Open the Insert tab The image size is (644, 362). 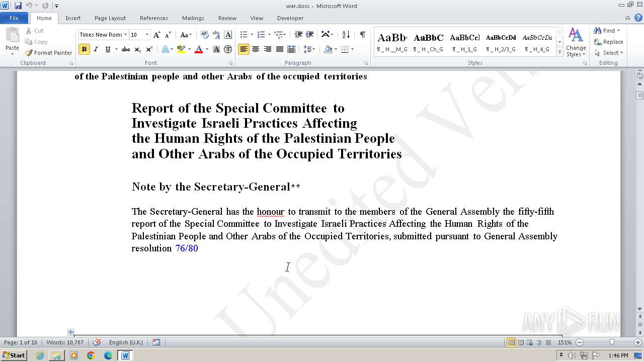pos(73,18)
